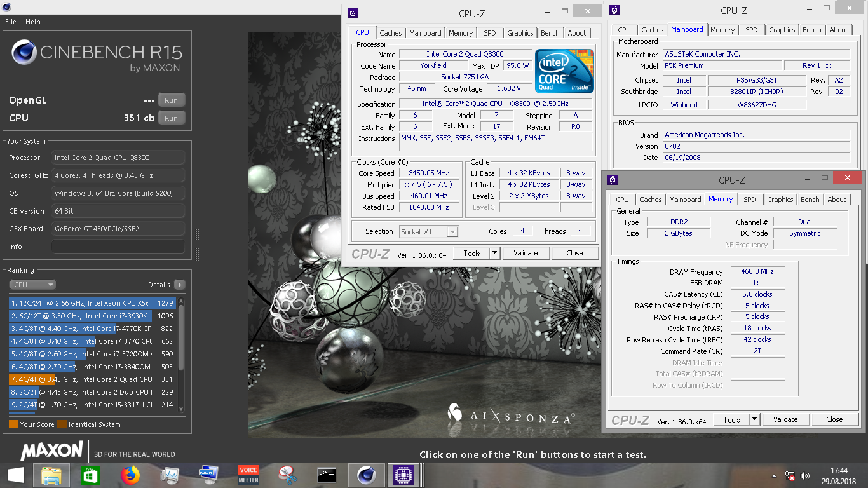Image resolution: width=868 pixels, height=488 pixels.
Task: Open VoiceMeeter from the taskbar
Action: click(248, 475)
